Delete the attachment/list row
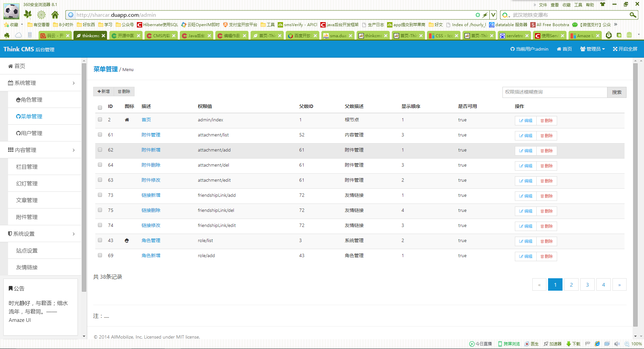This screenshot has width=644, height=349. pos(547,136)
